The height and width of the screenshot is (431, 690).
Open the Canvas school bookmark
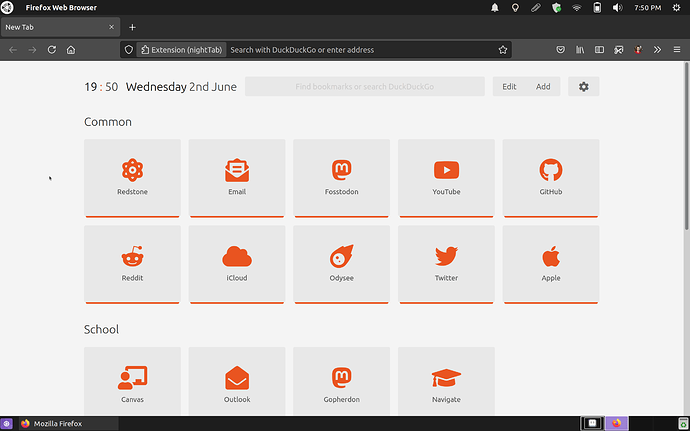point(132,381)
